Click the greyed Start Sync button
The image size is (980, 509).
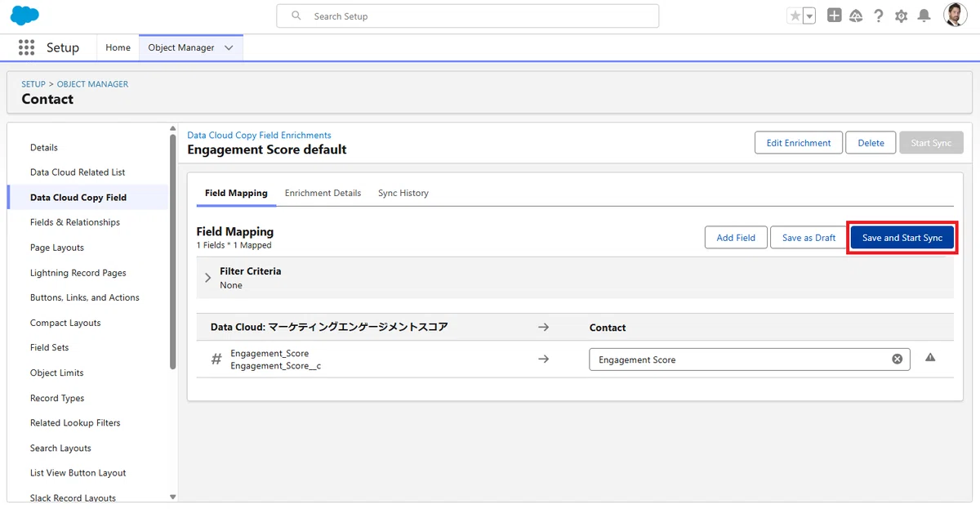point(931,142)
